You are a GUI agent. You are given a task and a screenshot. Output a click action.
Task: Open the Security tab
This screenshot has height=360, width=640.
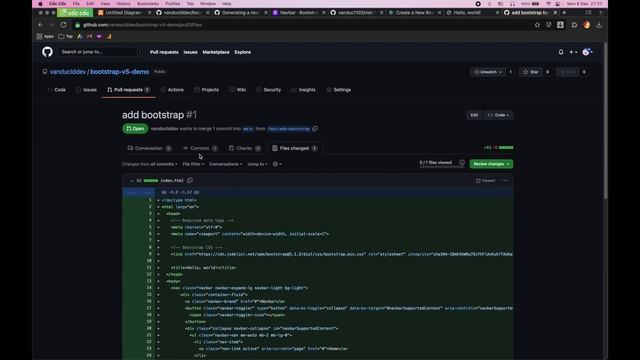(x=269, y=90)
